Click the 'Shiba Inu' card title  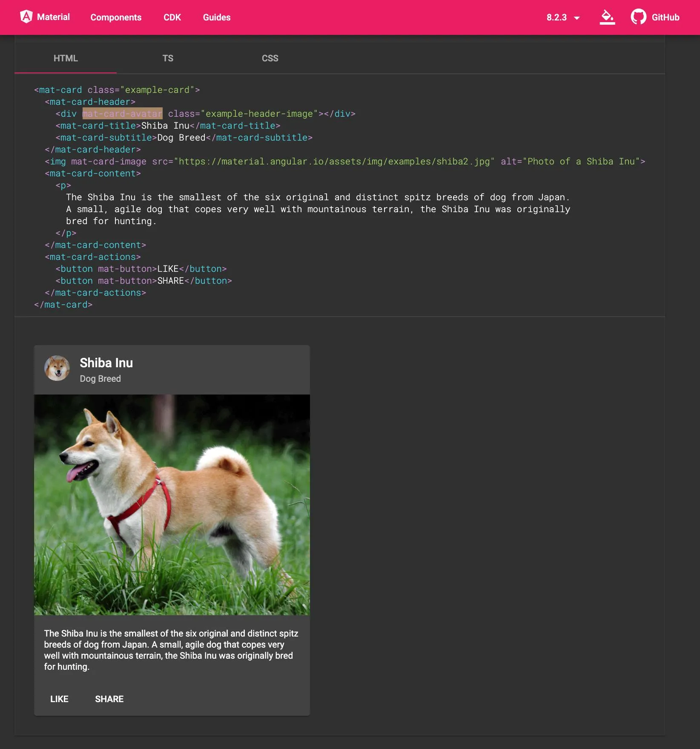106,363
